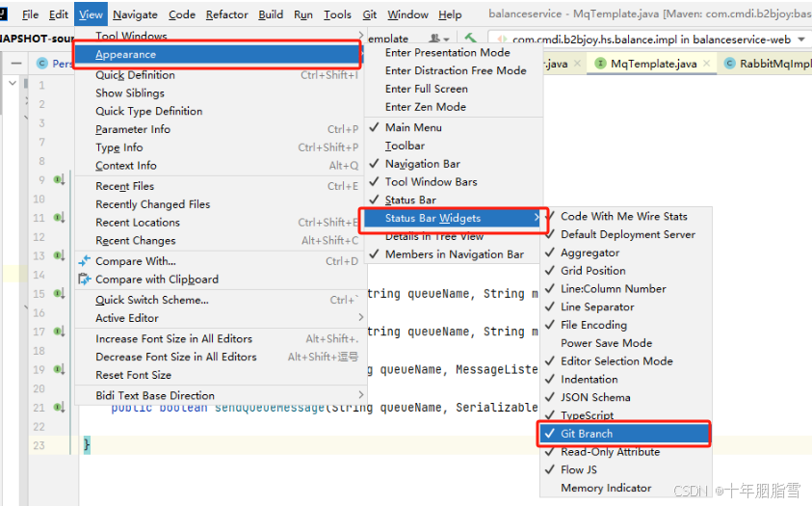Choose Parameter Info menu entry
This screenshot has height=506, width=812.
[x=220, y=129]
